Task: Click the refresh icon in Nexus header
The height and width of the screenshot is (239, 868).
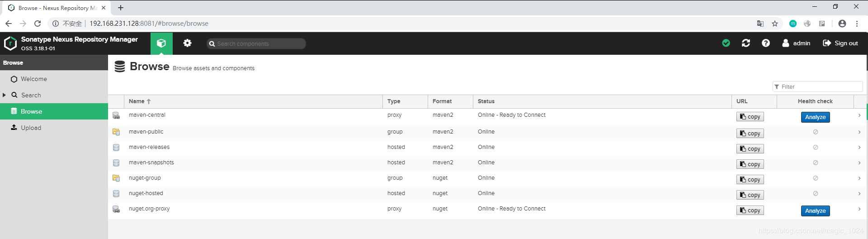Action: [x=746, y=43]
